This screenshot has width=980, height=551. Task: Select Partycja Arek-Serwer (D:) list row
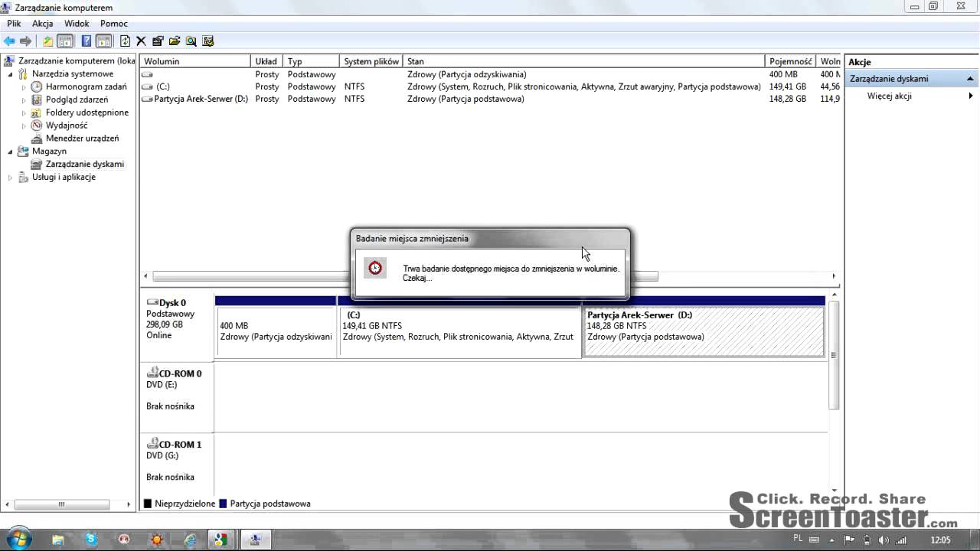click(x=490, y=99)
